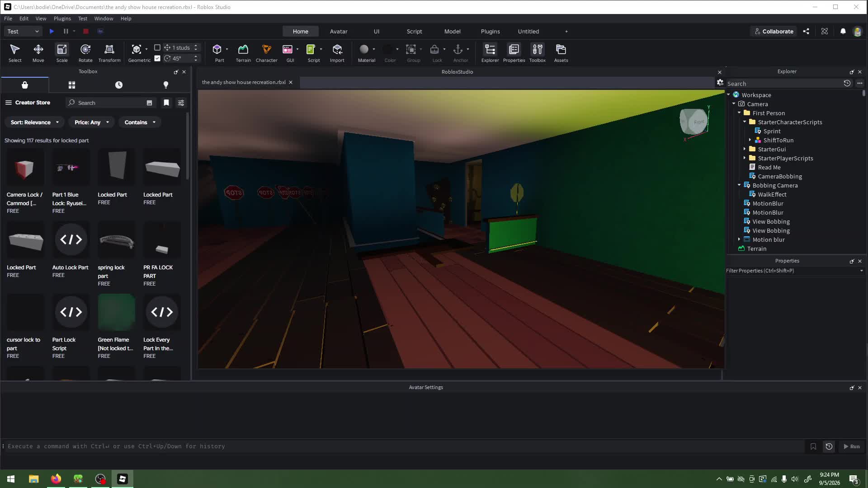Activate the Select tool
868x488 pixels.
pyautogui.click(x=15, y=53)
